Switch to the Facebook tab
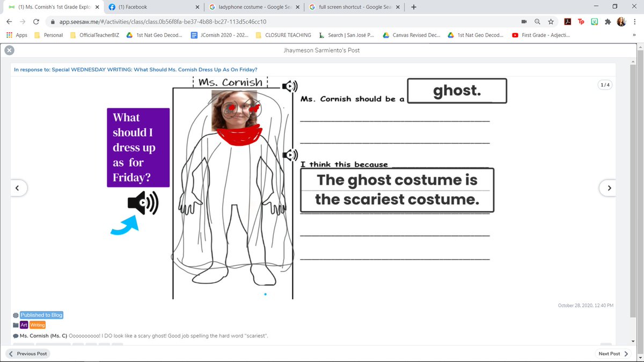This screenshot has width=644, height=362. 153,8
